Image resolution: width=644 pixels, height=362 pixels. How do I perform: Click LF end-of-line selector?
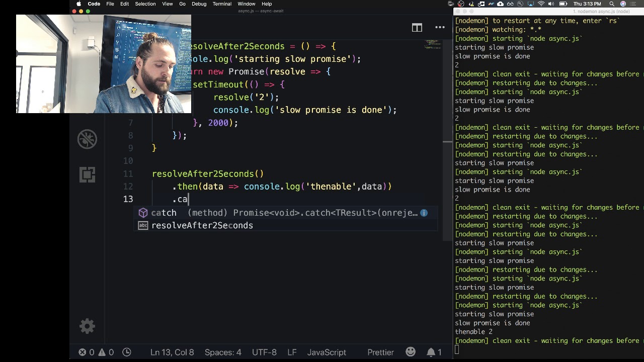point(292,352)
